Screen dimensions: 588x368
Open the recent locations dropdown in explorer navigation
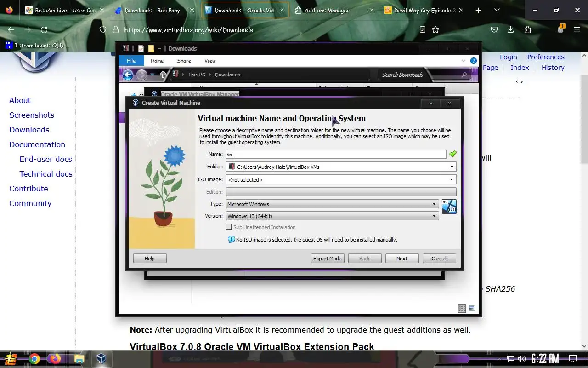[x=152, y=75]
